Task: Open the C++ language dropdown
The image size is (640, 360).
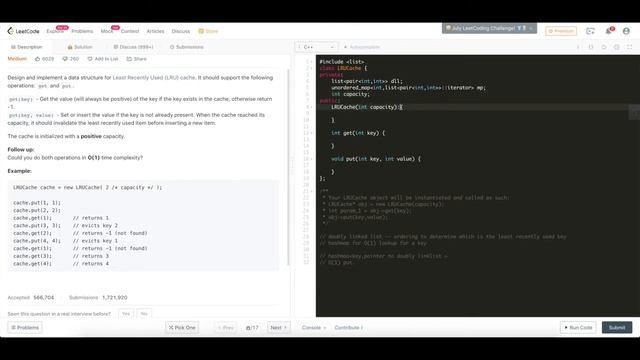Action: [x=316, y=47]
